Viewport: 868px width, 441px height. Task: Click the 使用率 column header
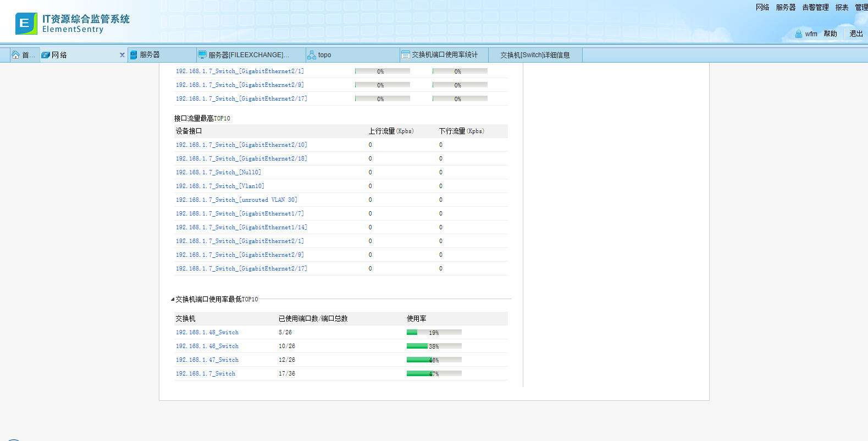[x=417, y=318]
